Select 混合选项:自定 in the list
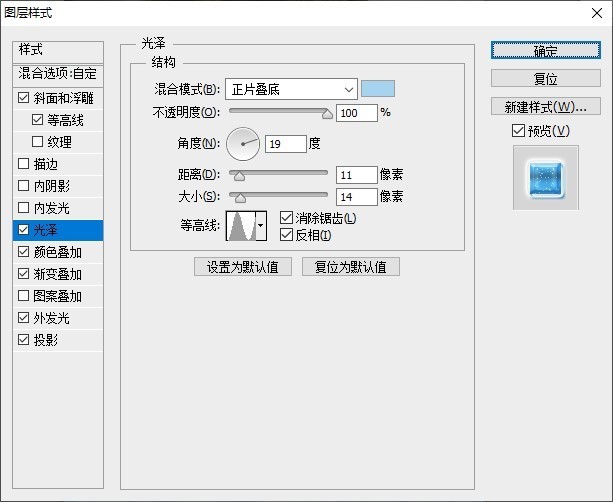613x502 pixels. pyautogui.click(x=57, y=74)
